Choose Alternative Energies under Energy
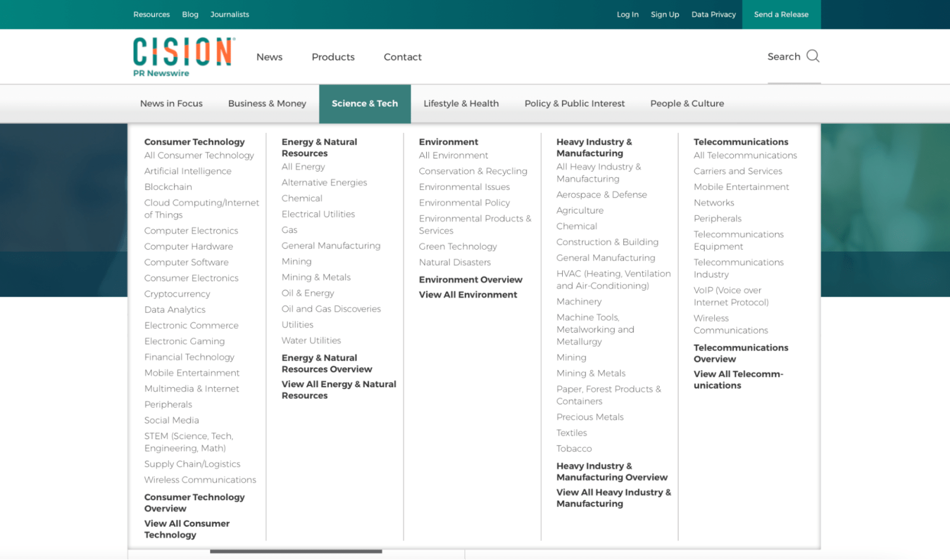This screenshot has height=560, width=950. [x=324, y=183]
